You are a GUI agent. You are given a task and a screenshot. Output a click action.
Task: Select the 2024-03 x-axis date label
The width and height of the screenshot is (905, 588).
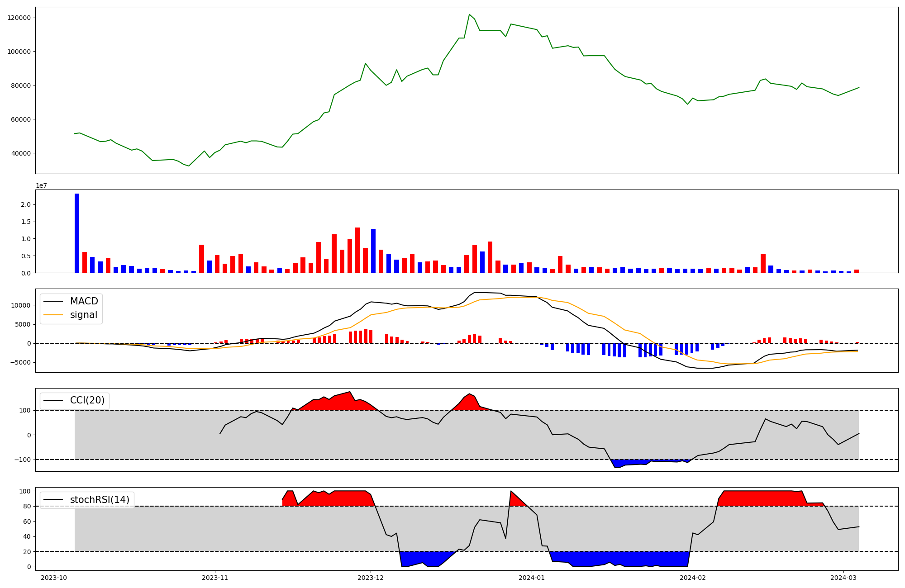[843, 578]
